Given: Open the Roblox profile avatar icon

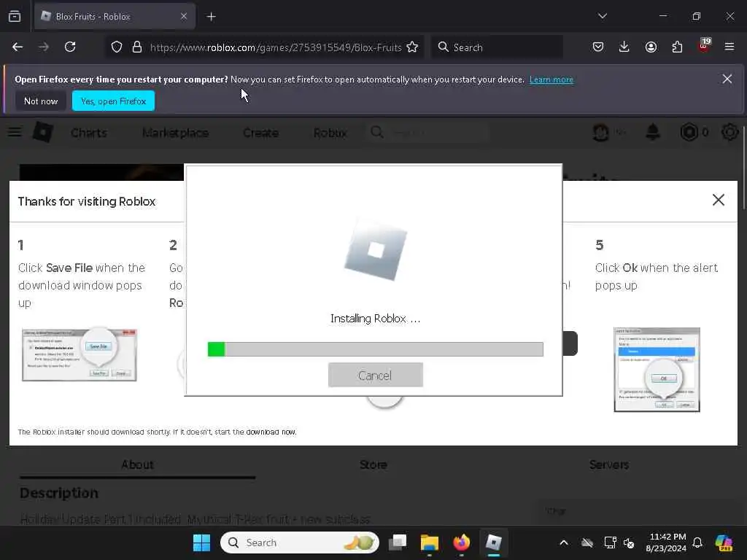Looking at the screenshot, I should [601, 133].
